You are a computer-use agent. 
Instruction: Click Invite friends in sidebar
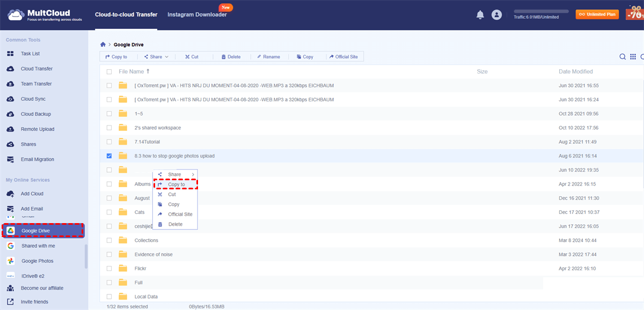click(x=34, y=302)
